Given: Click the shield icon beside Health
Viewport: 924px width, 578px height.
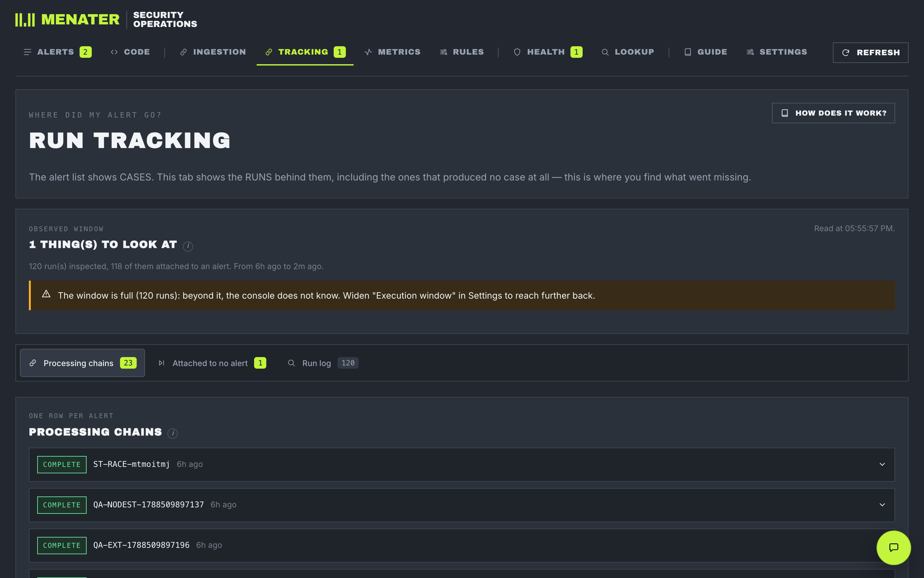Looking at the screenshot, I should (x=517, y=52).
